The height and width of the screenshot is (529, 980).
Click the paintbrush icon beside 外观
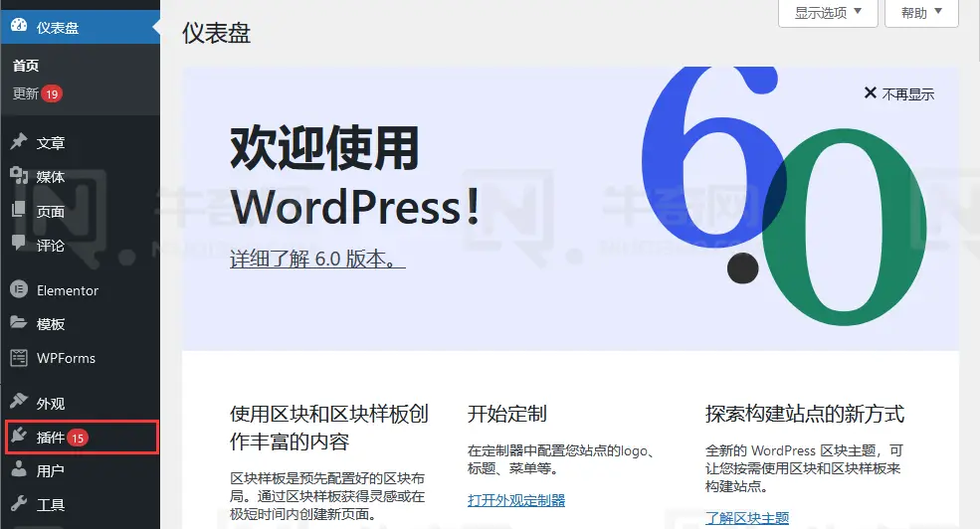tap(19, 401)
